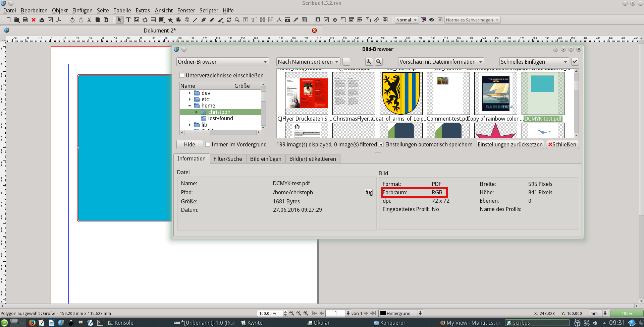Open the Tabelle menu
The image size is (644, 327).
(122, 10)
